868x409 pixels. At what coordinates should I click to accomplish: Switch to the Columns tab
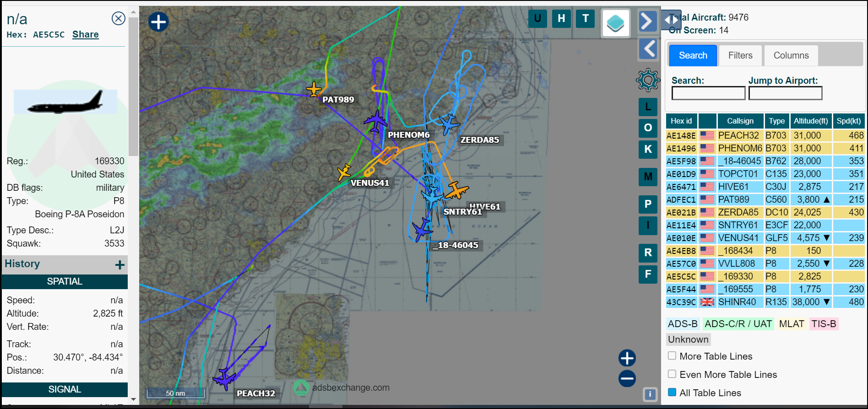[791, 55]
